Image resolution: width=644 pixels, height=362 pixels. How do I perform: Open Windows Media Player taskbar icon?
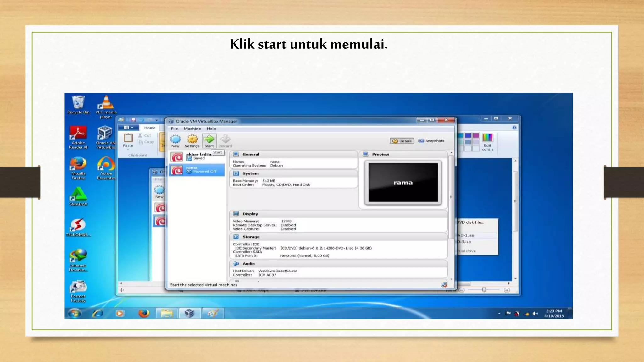pos(120,313)
